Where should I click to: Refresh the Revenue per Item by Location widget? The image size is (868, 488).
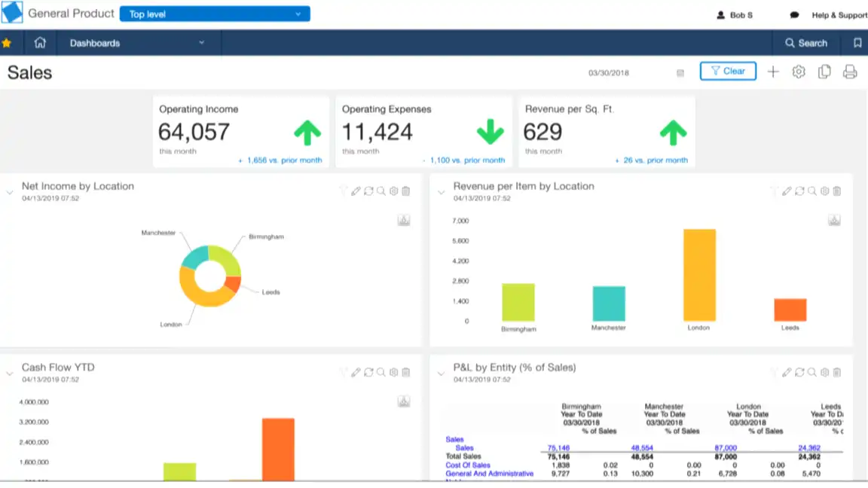click(x=799, y=191)
